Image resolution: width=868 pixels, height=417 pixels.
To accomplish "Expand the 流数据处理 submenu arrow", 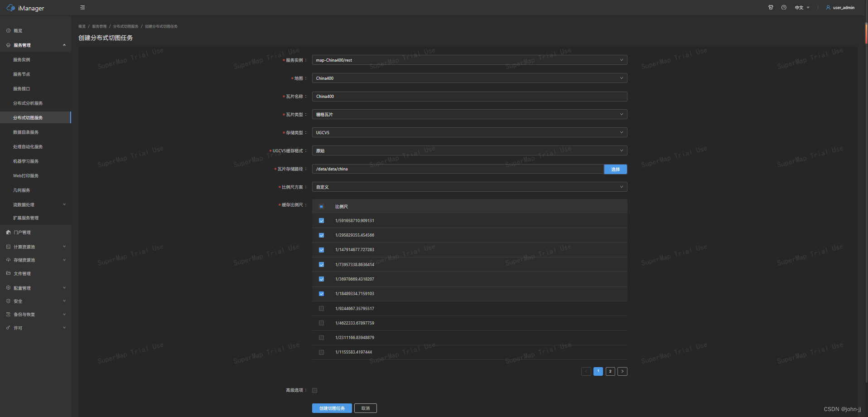I will [x=64, y=204].
